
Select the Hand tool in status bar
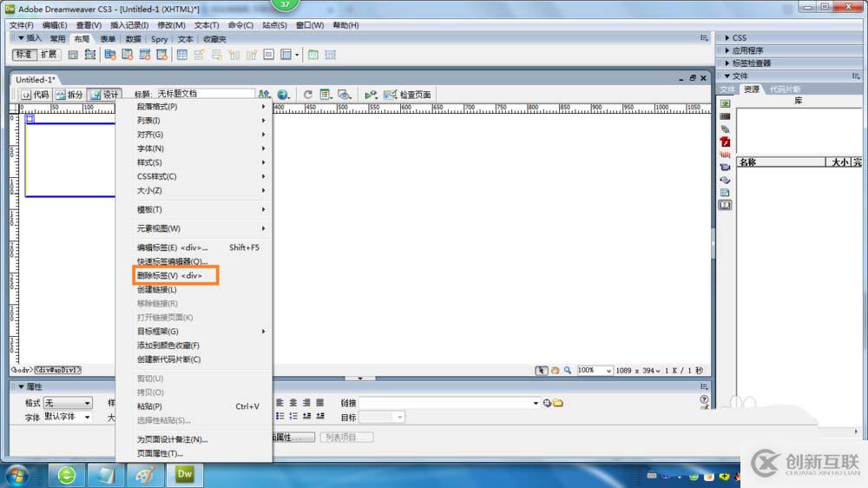coord(555,370)
